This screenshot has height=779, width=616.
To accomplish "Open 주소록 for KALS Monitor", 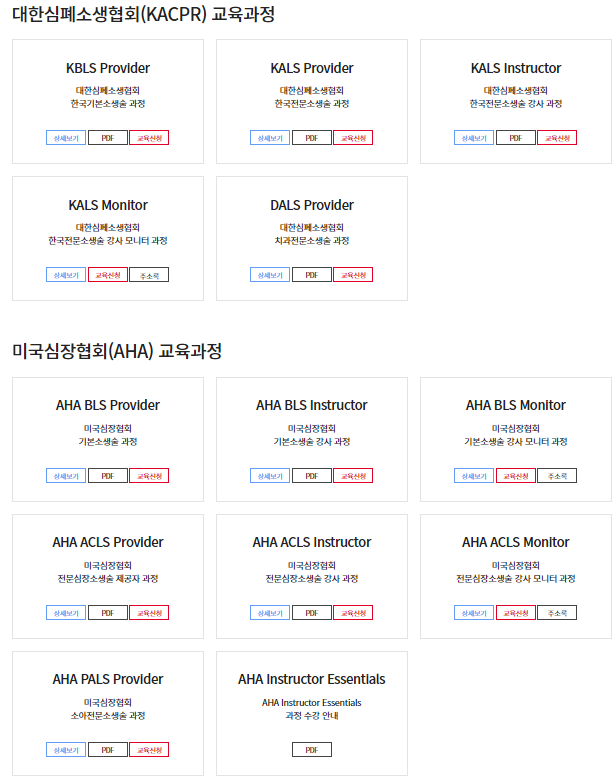I will pyautogui.click(x=149, y=275).
